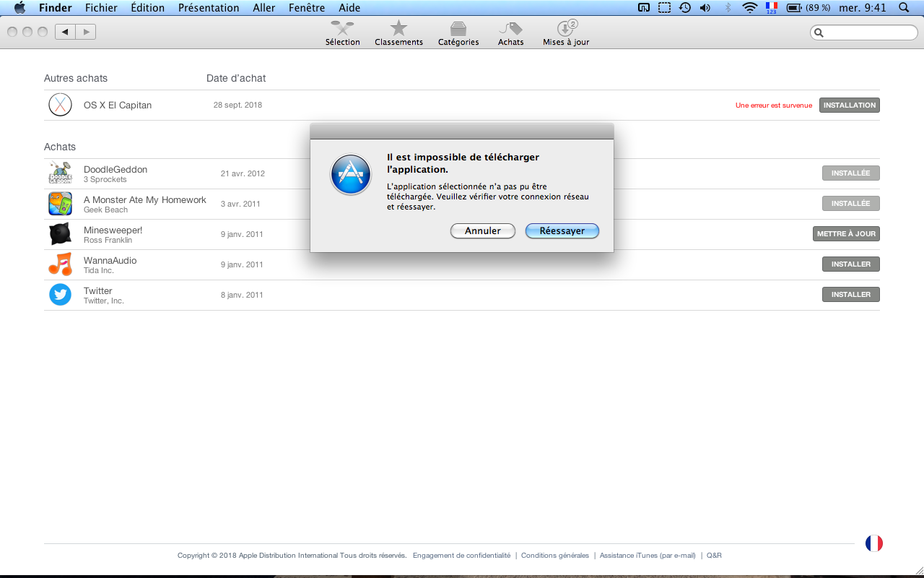The width and height of the screenshot is (924, 578).
Task: Click INSTALLER for WannaAudio
Action: point(851,264)
